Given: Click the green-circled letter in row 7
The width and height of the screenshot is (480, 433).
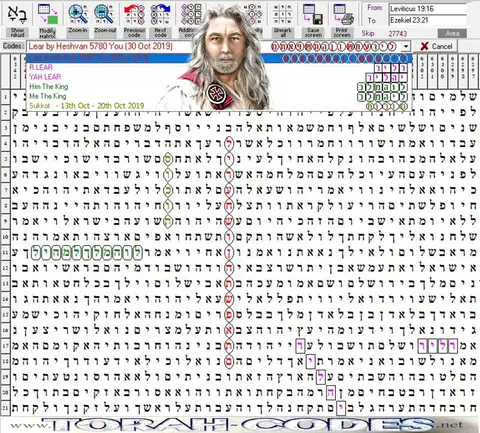Looking at the screenshot, I should [x=168, y=190].
